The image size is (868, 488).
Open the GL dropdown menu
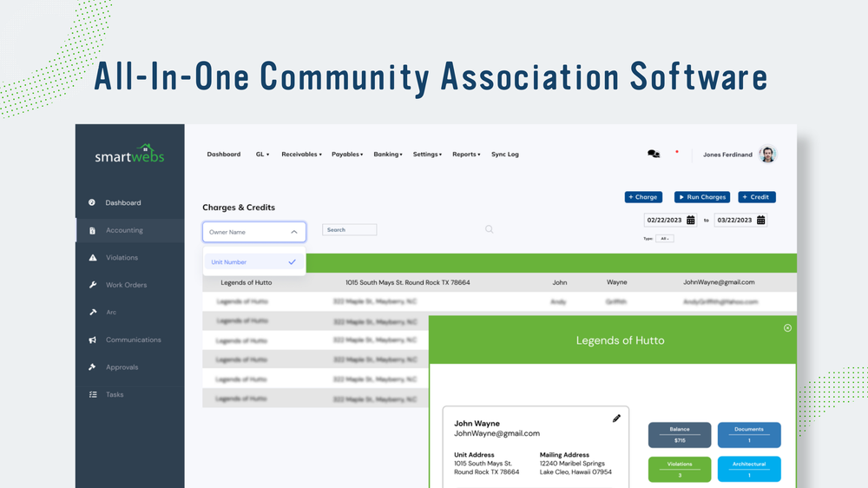pos(262,155)
